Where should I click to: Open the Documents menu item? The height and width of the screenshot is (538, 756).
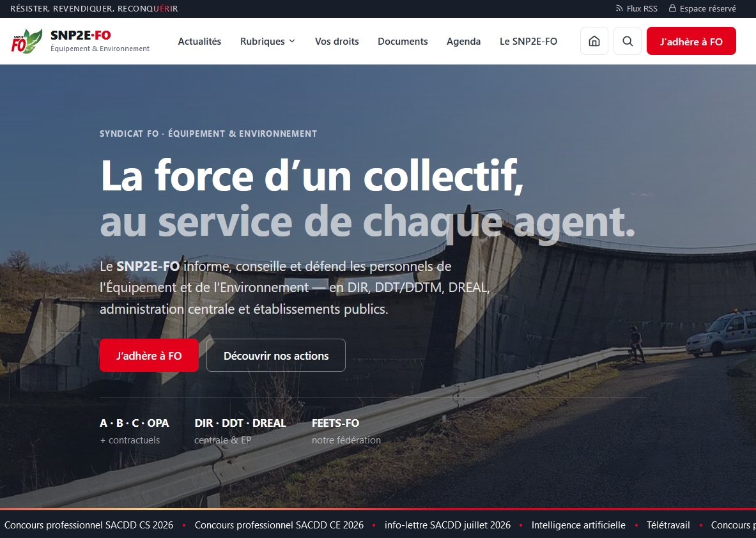pyautogui.click(x=403, y=42)
